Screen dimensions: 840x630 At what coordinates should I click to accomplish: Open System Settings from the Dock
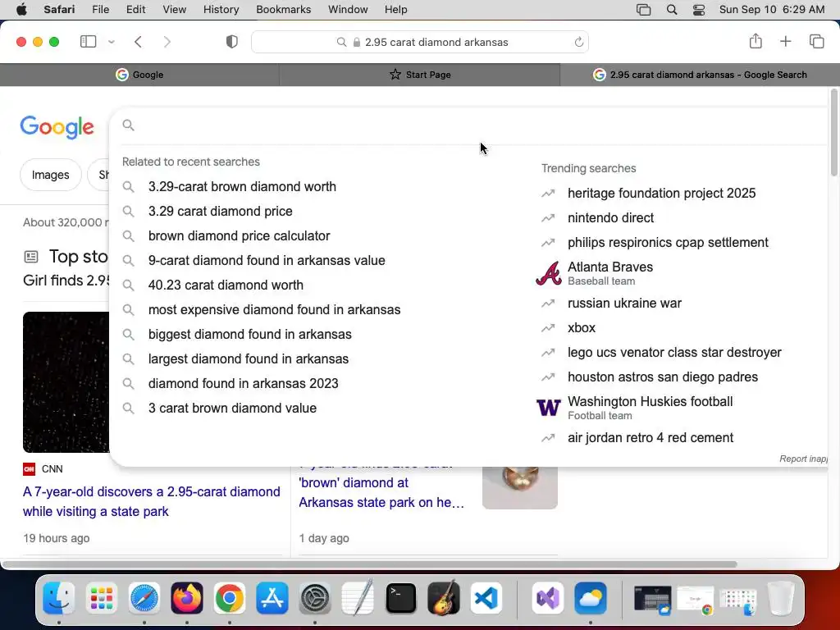point(315,598)
